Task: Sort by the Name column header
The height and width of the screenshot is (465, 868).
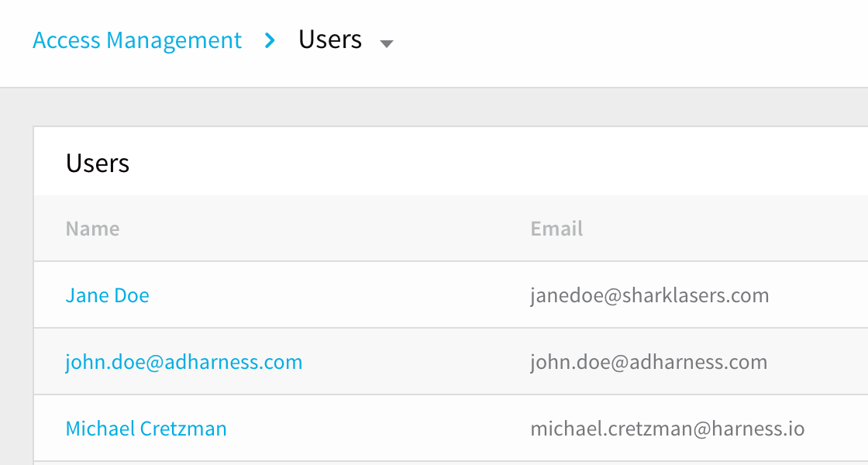Action: pos(92,229)
